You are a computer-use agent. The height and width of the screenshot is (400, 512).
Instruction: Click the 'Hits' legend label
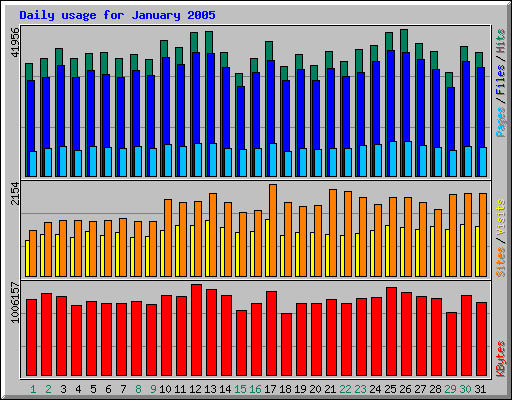tap(501, 41)
